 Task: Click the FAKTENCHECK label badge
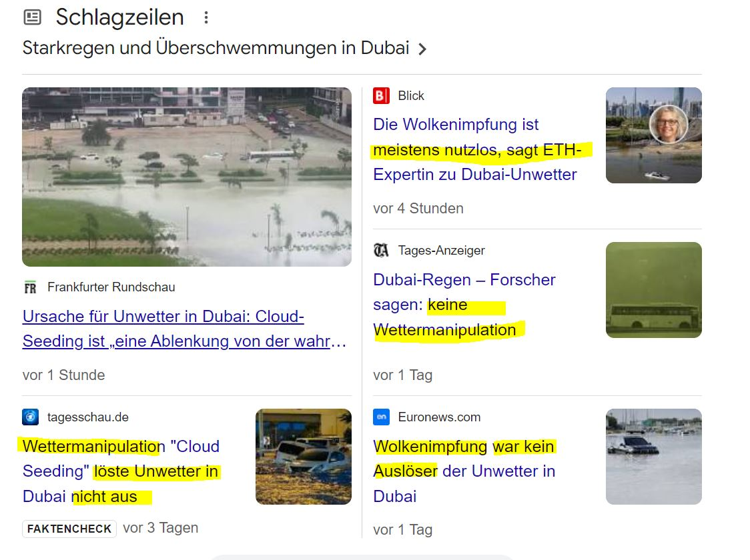[x=69, y=529]
